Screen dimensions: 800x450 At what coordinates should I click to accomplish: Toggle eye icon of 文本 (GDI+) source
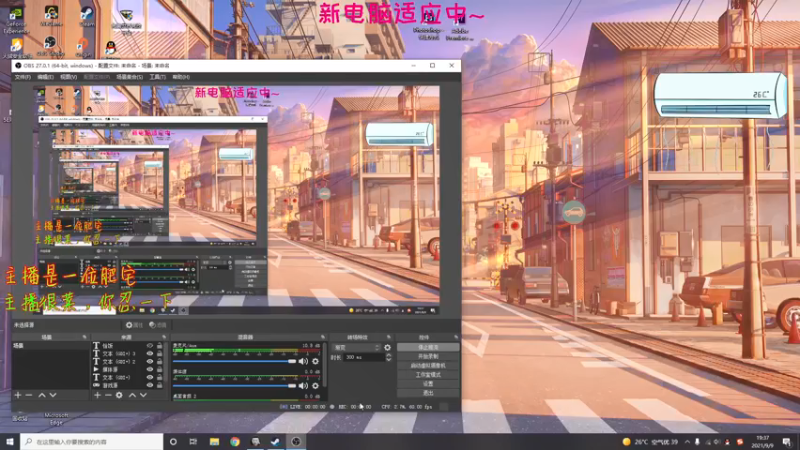click(x=149, y=378)
